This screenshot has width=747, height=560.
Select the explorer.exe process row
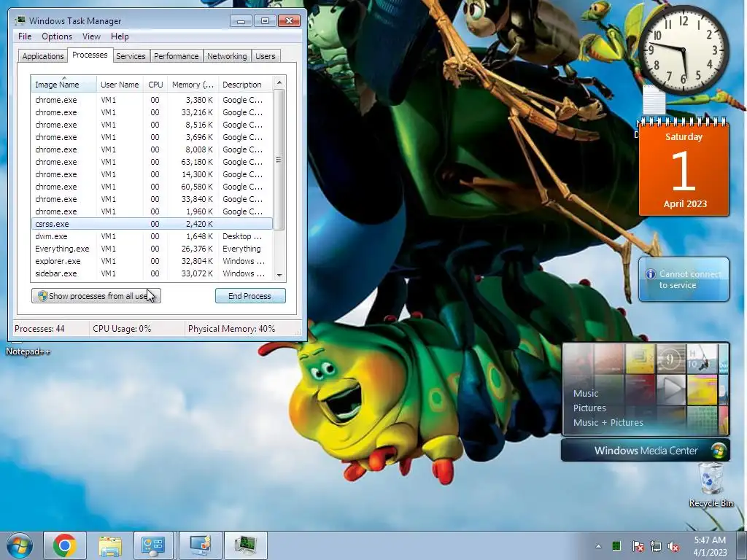152,261
